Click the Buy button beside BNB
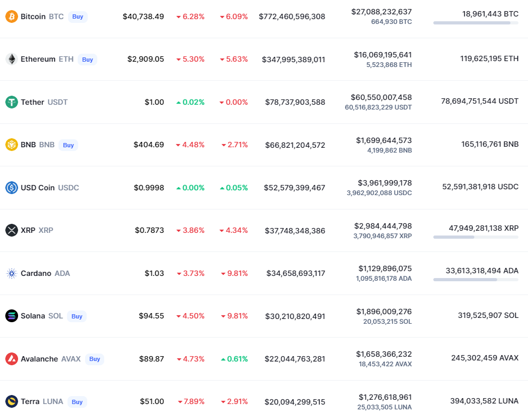This screenshot has width=528, height=420. [x=69, y=145]
